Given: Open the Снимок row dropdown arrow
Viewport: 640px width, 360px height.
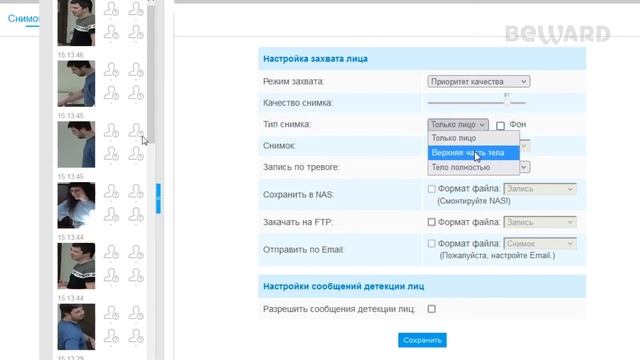Looking at the screenshot, I should pos(524,146).
